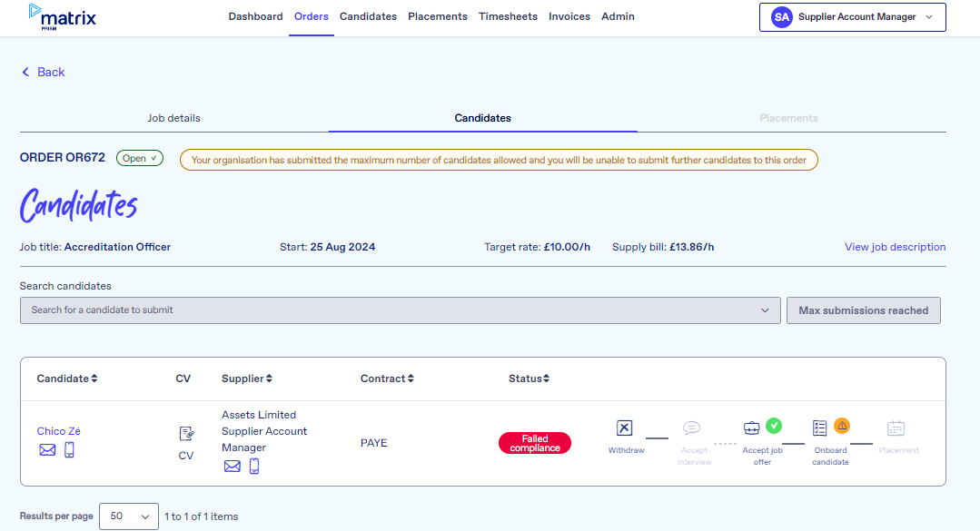Go to Timesheets
Screen dimensions: 980x531
tap(508, 17)
